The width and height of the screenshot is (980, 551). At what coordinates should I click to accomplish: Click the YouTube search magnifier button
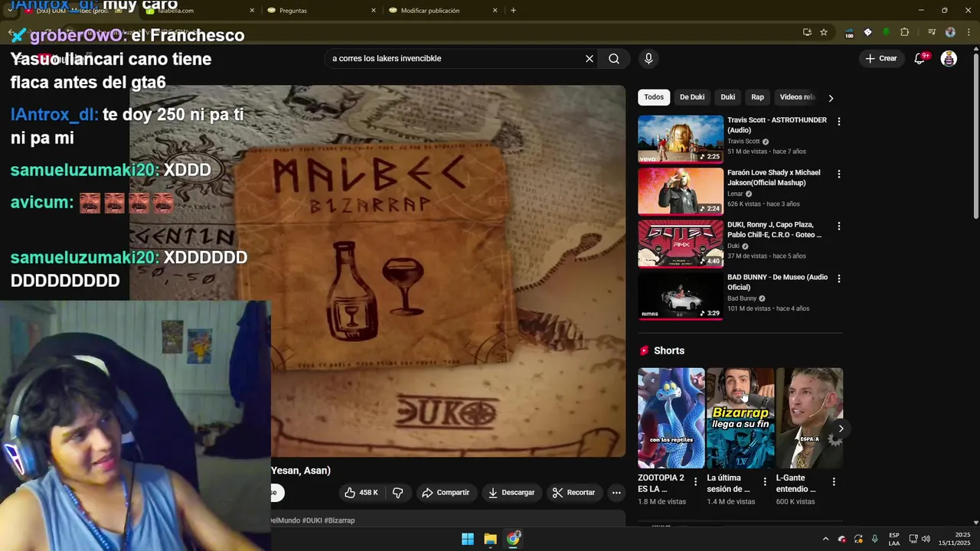614,59
